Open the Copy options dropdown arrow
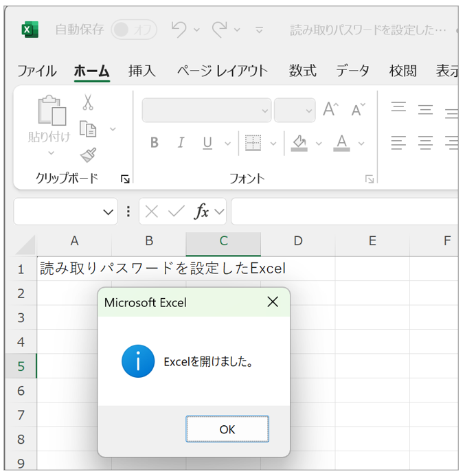The height and width of the screenshot is (476, 465). pos(113,129)
